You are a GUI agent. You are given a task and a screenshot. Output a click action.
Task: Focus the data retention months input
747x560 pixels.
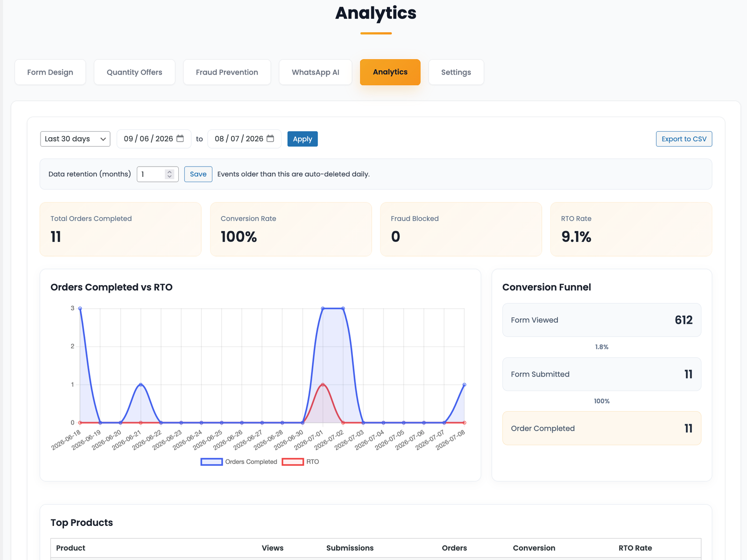point(157,174)
